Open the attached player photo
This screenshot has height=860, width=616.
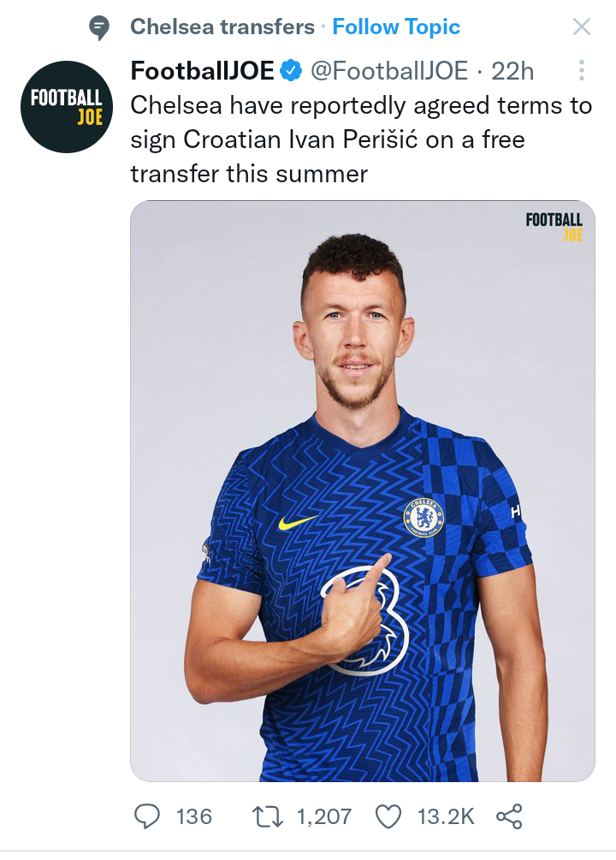[x=363, y=491]
